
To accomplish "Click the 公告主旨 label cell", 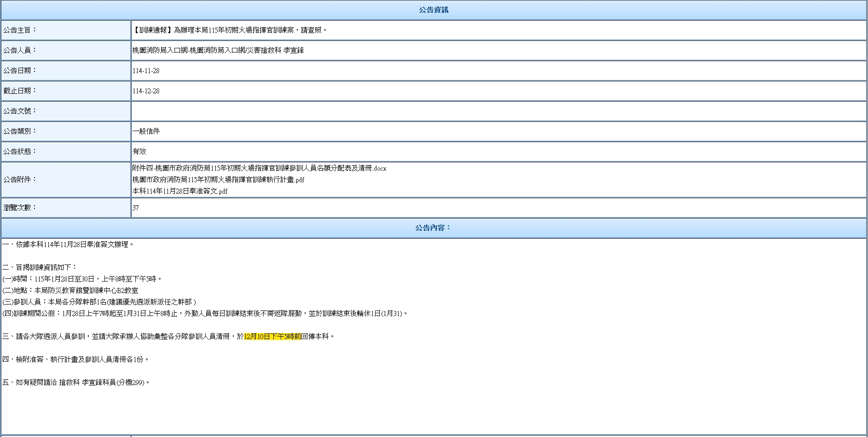I will point(66,30).
